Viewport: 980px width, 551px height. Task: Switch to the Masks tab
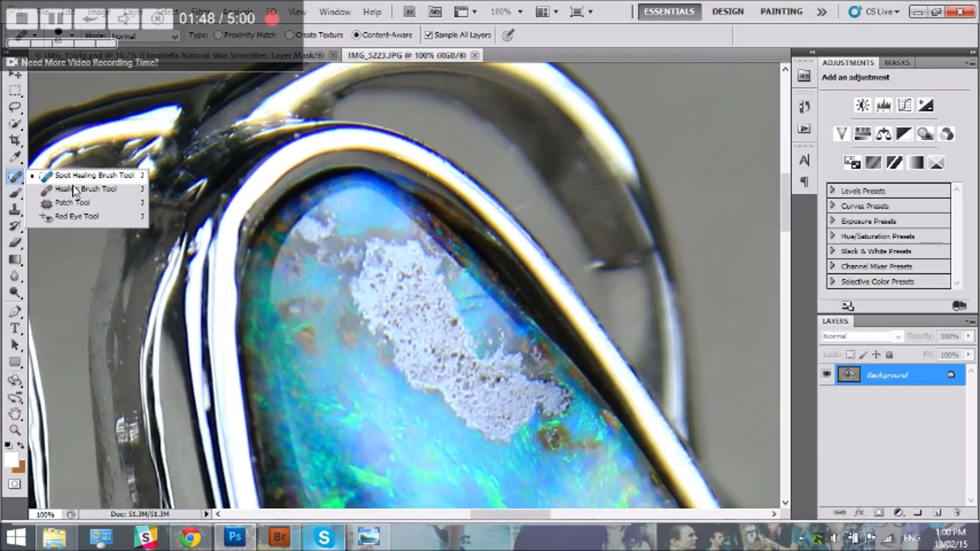[897, 63]
